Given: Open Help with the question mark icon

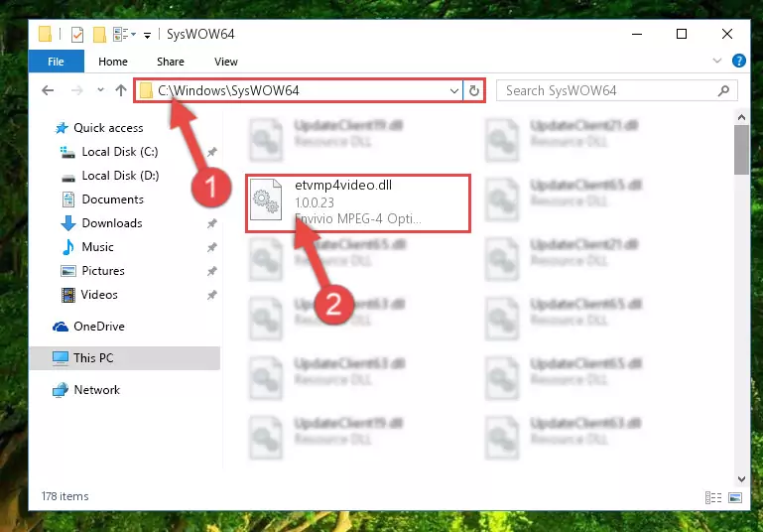Looking at the screenshot, I should (738, 61).
